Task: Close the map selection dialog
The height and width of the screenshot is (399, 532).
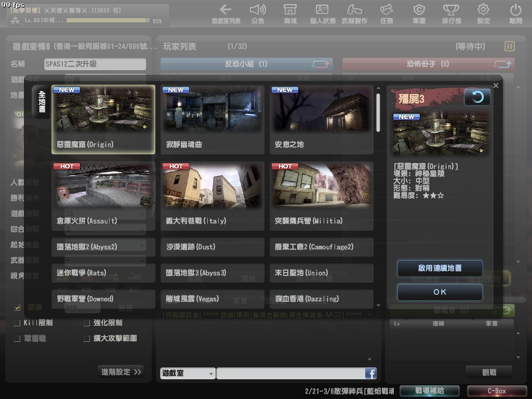Action: tap(496, 86)
